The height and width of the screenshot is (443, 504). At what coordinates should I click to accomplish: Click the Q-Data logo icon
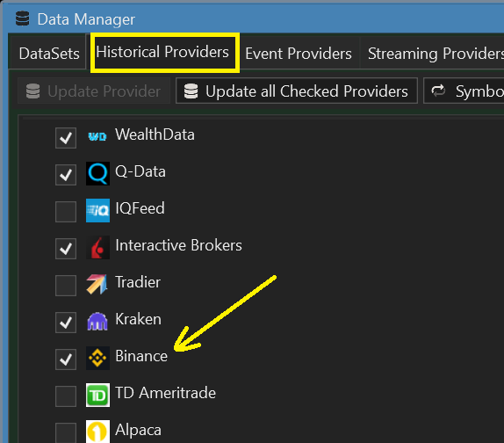tap(97, 174)
